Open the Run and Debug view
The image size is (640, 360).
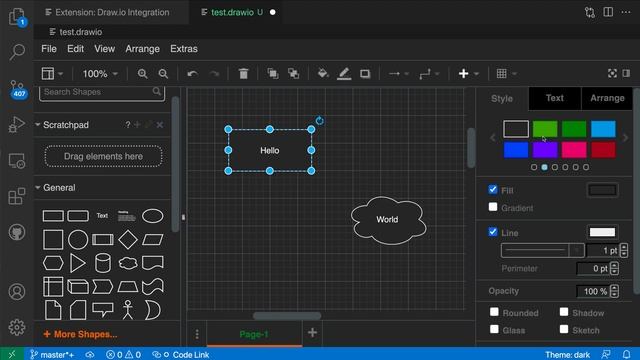point(17,124)
